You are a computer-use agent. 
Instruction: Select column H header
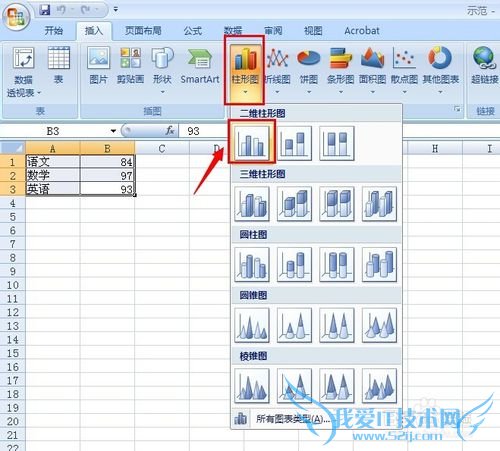[x=435, y=148]
